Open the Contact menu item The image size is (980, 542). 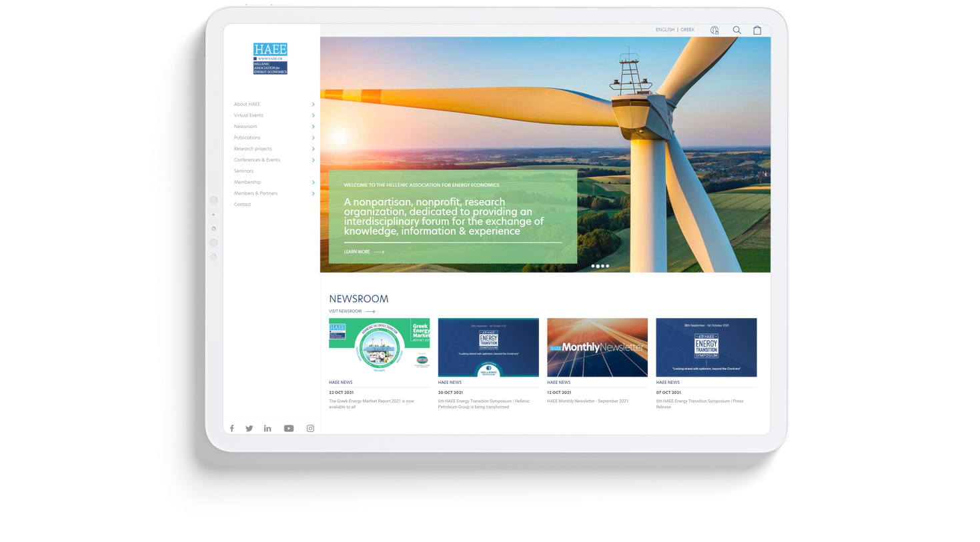point(242,205)
